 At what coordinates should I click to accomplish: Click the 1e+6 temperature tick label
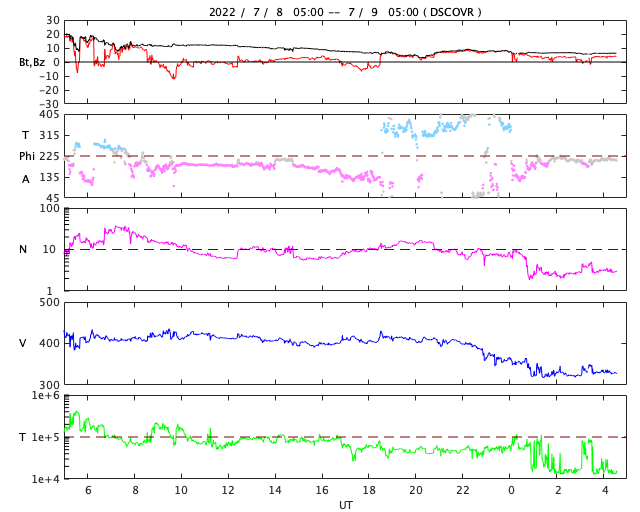tap(46, 395)
